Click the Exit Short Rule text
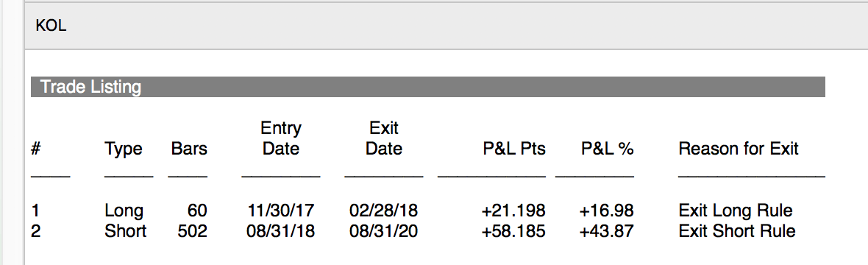 (737, 230)
